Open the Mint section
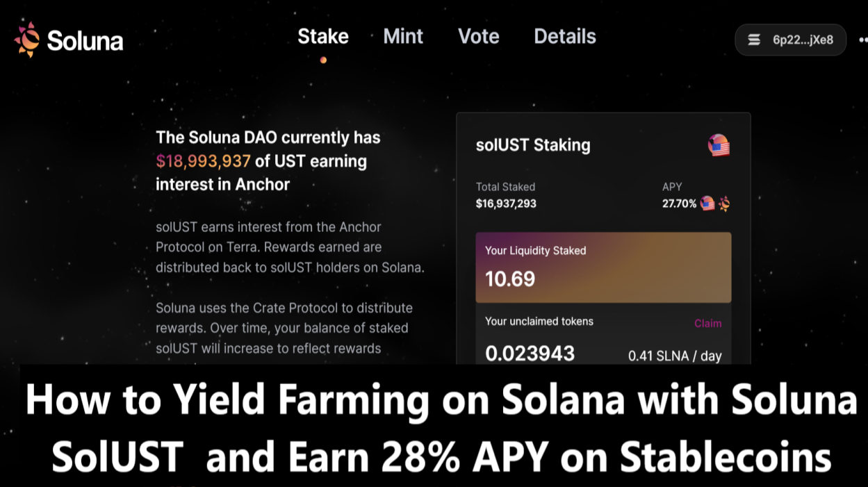The image size is (868, 487). [x=403, y=36]
